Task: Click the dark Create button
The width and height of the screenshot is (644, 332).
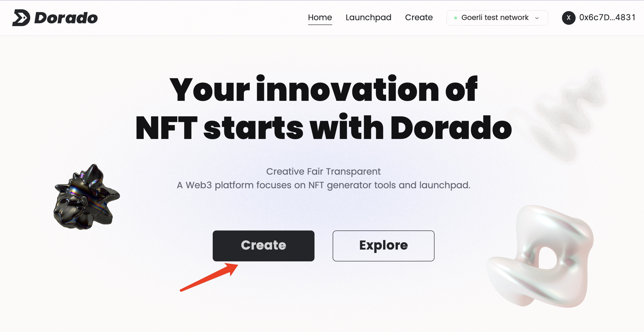Action: click(x=264, y=246)
